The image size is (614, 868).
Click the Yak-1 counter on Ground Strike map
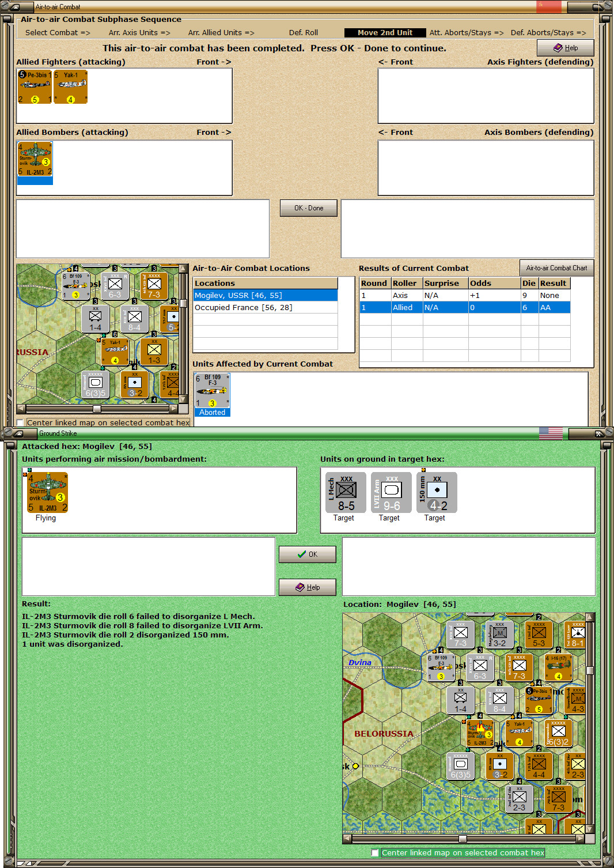click(x=519, y=733)
